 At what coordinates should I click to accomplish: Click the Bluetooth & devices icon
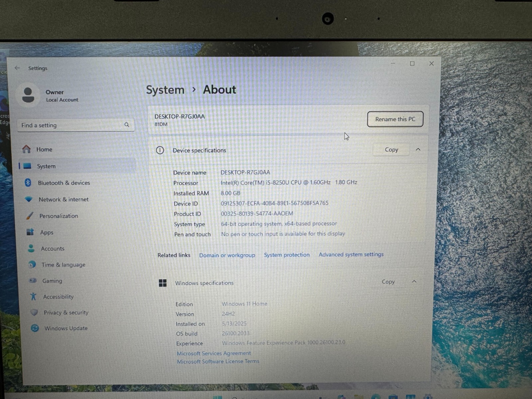coord(28,183)
